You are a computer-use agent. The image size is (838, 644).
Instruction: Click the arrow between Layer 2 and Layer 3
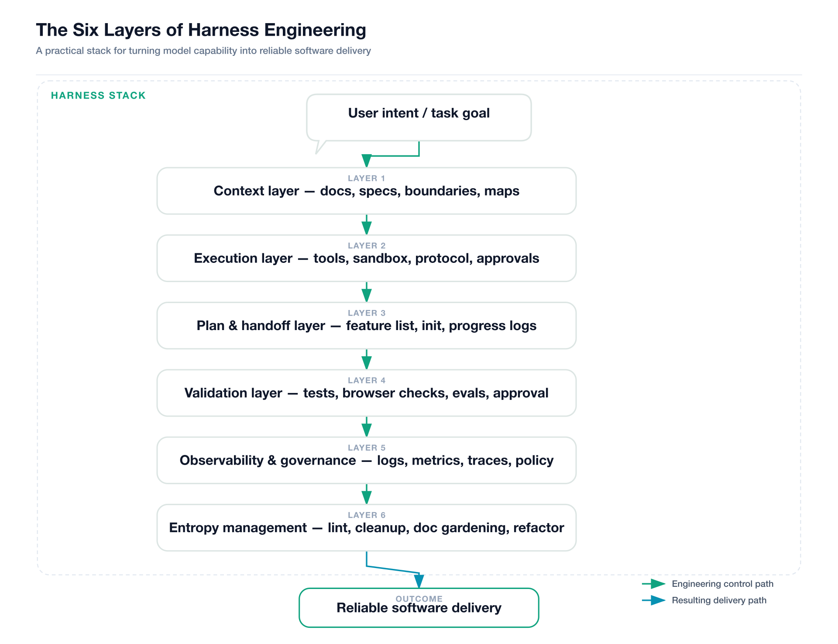pyautogui.click(x=367, y=293)
